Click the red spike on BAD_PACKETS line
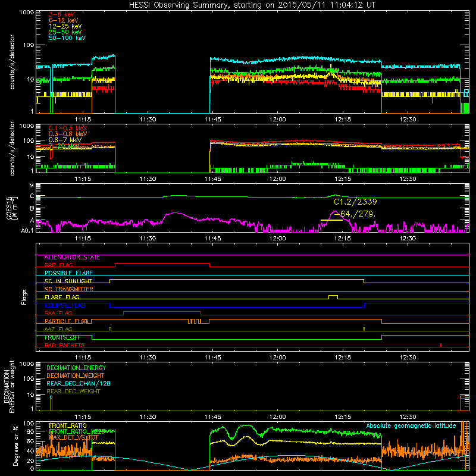This screenshot has width=476, height=476. tap(441, 345)
